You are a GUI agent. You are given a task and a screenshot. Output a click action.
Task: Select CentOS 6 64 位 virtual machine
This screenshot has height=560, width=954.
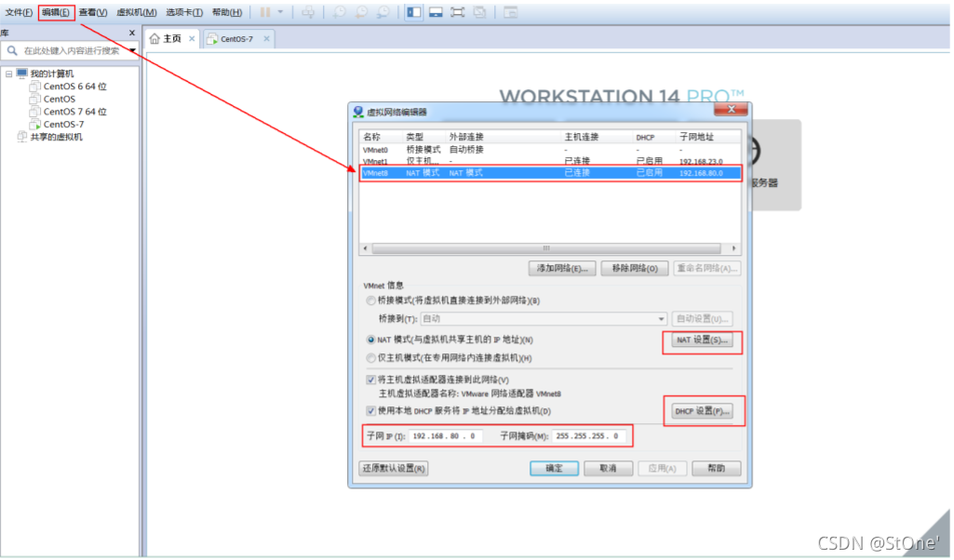point(74,87)
